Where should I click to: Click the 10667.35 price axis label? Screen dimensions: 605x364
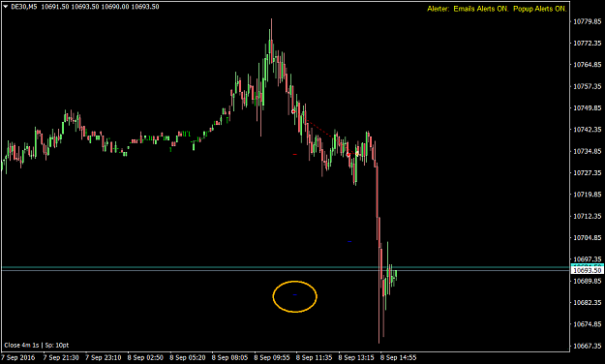(x=588, y=346)
